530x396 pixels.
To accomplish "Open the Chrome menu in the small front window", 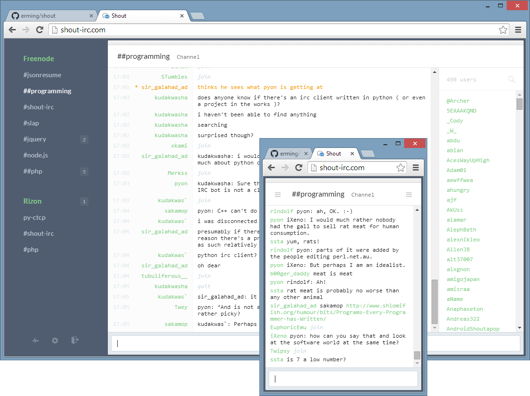I will pos(416,167).
